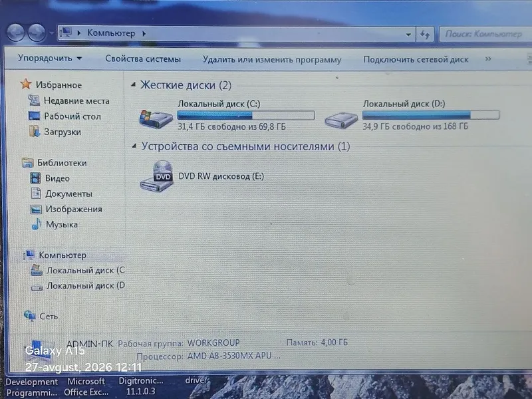Click 31,4 ГБ свободно из 69,8 ГБ text
This screenshot has width=532, height=399.
(x=231, y=126)
